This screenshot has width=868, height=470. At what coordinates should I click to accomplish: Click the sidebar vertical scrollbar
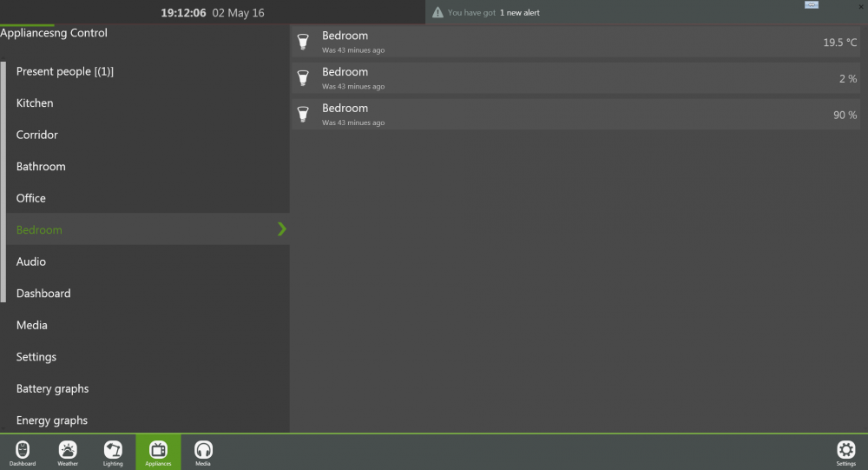(x=3, y=182)
